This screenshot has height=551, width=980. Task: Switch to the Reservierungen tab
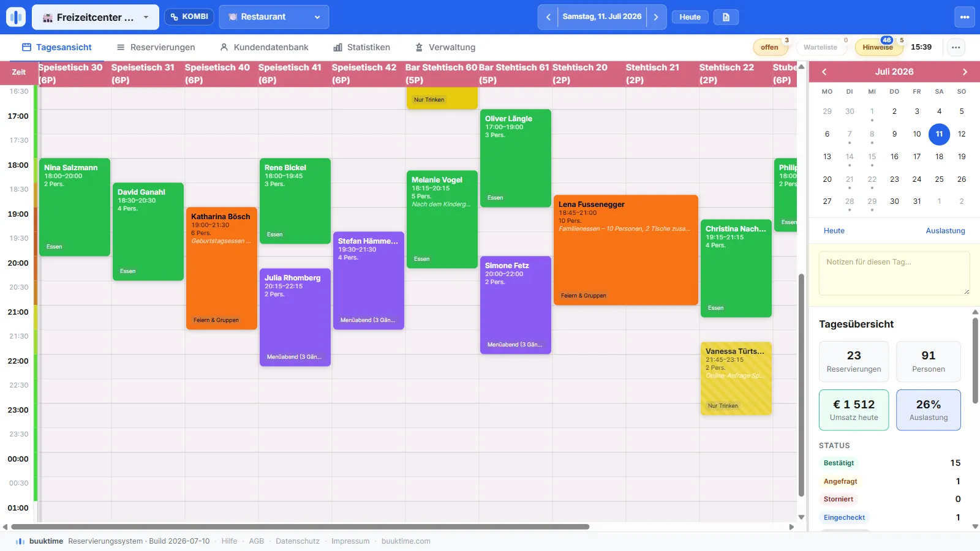coord(156,47)
